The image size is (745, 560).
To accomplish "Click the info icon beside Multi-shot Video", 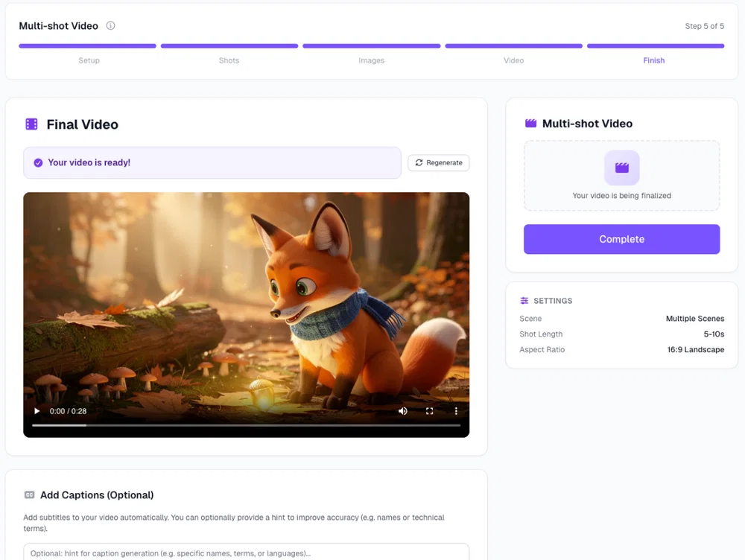I will point(110,25).
